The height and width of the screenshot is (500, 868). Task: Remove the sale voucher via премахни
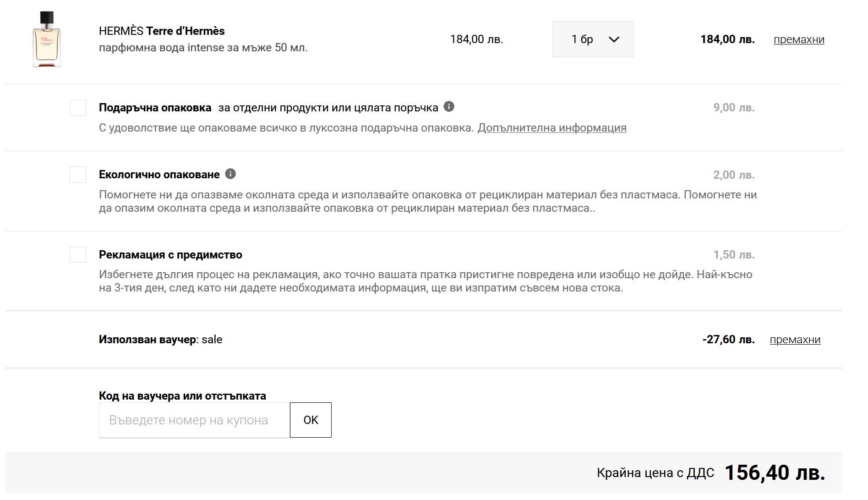pyautogui.click(x=795, y=340)
